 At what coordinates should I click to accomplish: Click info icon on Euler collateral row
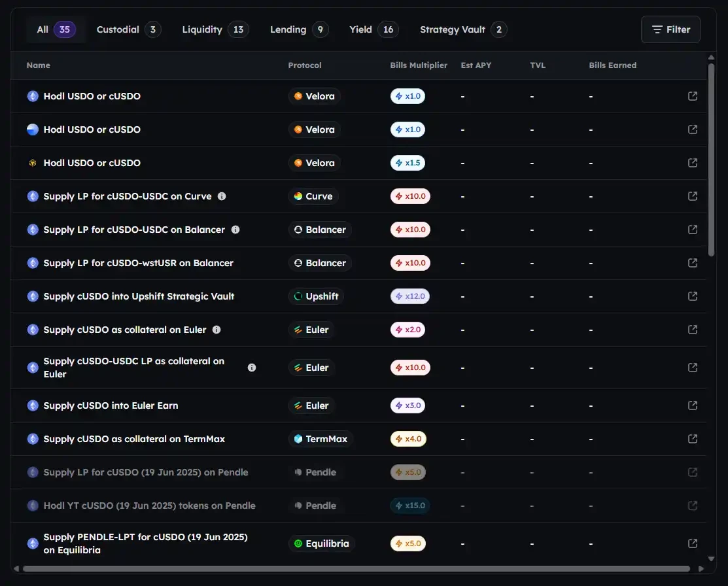217,330
